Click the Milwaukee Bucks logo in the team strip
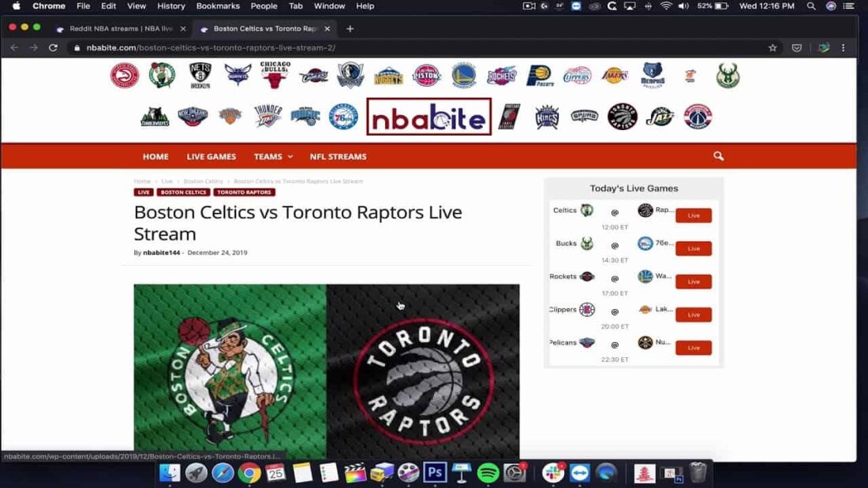 (x=728, y=75)
